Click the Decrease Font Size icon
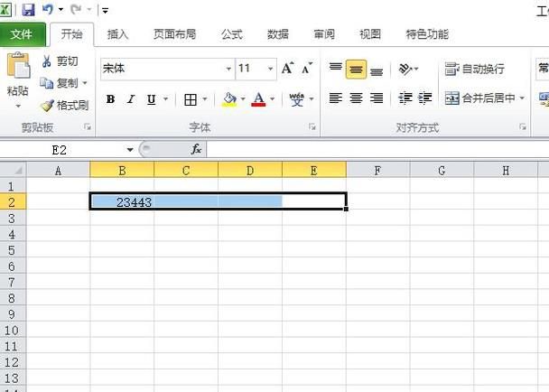Image resolution: width=549 pixels, height=392 pixels. pos(307,68)
